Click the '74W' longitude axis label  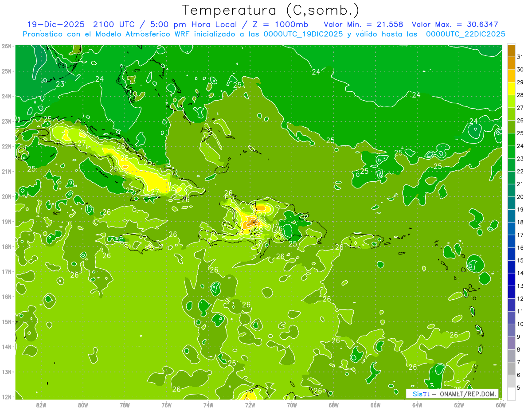(x=208, y=405)
